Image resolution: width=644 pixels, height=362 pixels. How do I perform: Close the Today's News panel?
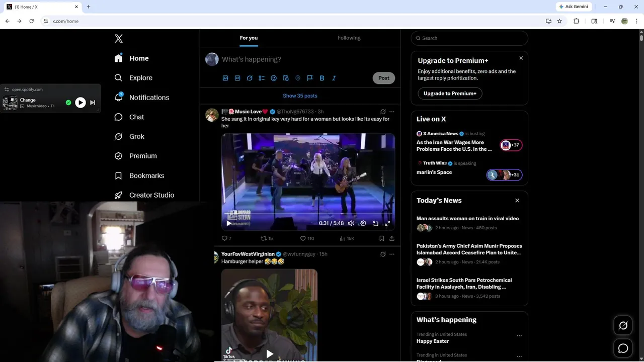click(x=517, y=201)
